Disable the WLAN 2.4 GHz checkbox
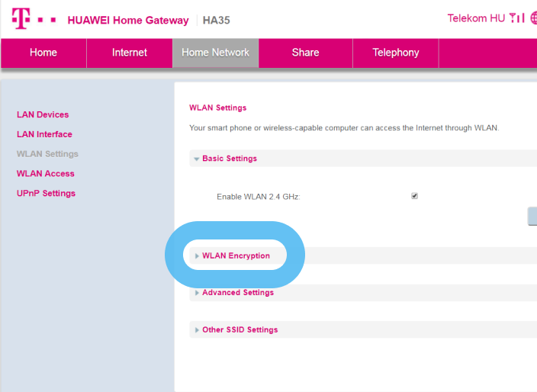 414,196
